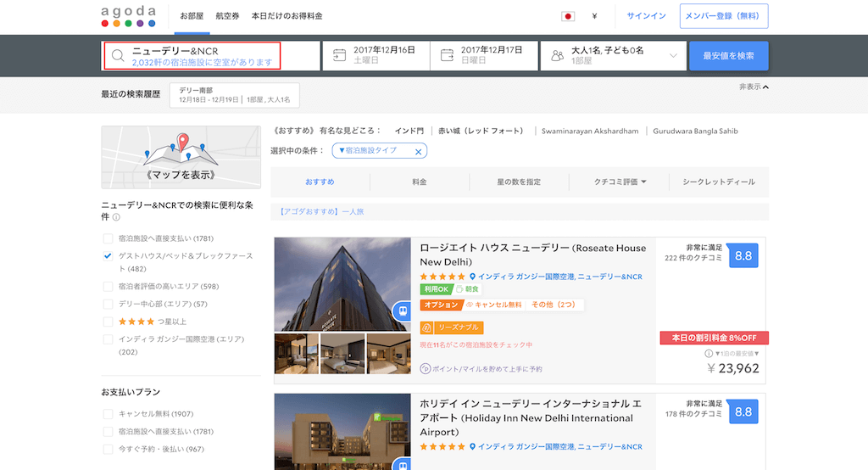Screen dimensions: 868x470
Task: Click the サインイン link
Action: pos(646,16)
